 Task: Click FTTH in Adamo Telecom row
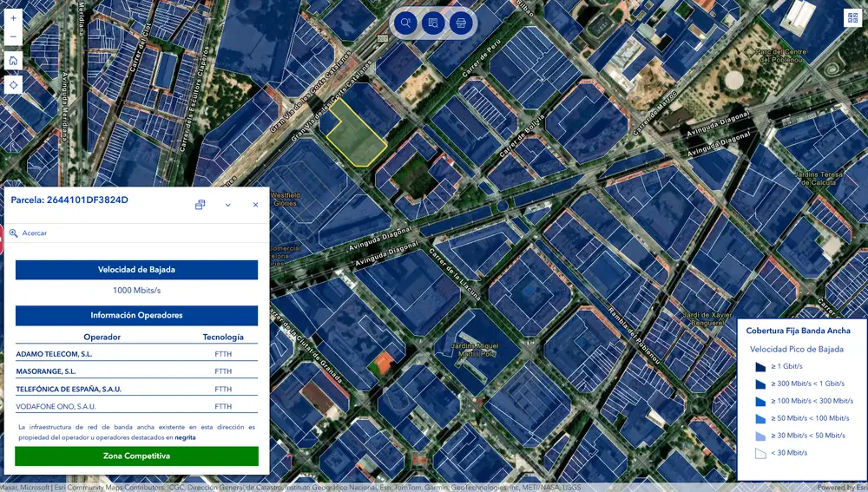[223, 354]
